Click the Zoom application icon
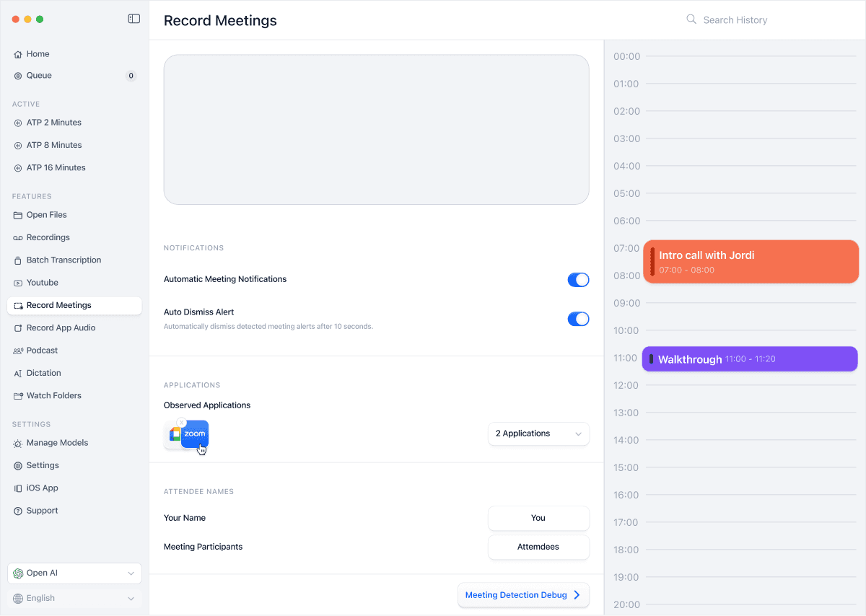The height and width of the screenshot is (616, 866). tap(195, 434)
